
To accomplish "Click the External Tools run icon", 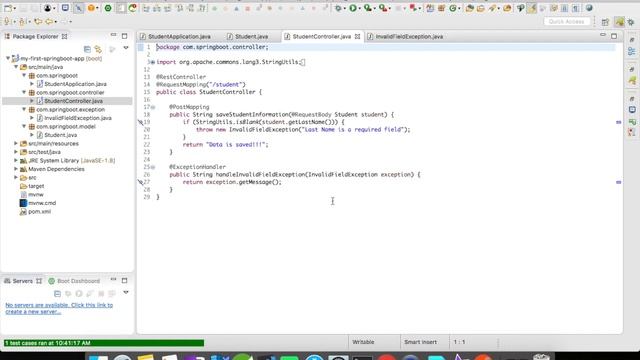I will click(x=383, y=8).
